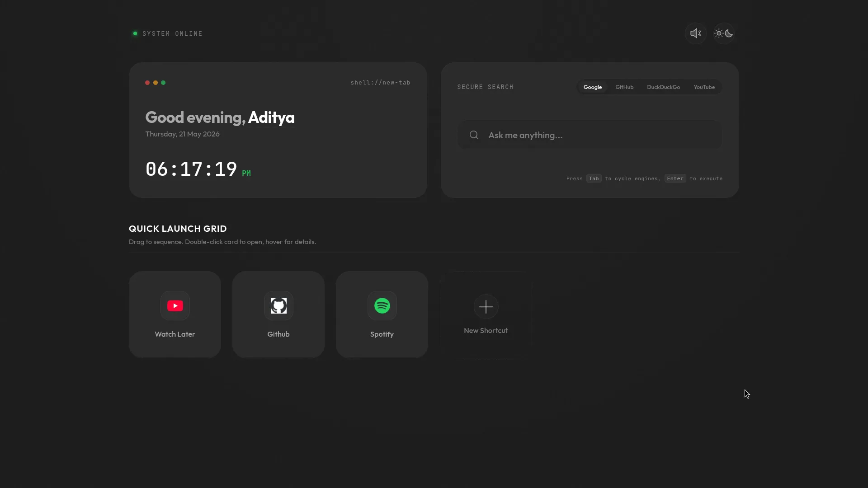Click the Github octocat icon
This screenshot has width=868, height=488.
278,306
